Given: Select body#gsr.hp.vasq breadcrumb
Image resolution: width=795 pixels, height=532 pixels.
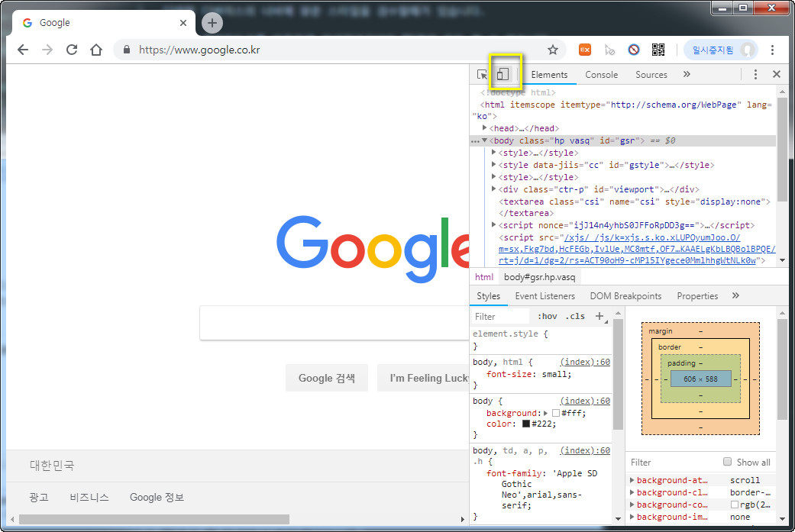Looking at the screenshot, I should [x=539, y=276].
